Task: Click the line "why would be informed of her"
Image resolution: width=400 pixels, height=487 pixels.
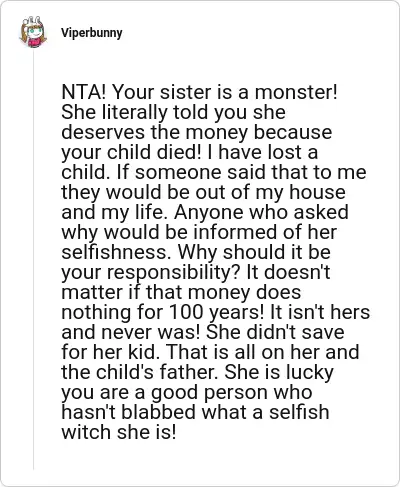Action: (x=199, y=232)
